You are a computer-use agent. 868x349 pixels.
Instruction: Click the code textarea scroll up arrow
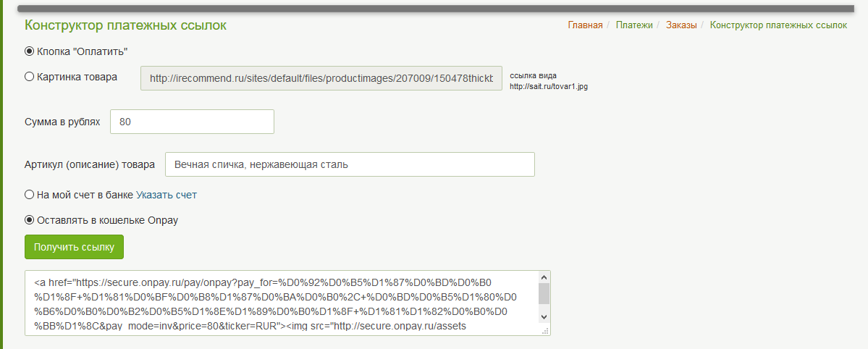tap(544, 277)
